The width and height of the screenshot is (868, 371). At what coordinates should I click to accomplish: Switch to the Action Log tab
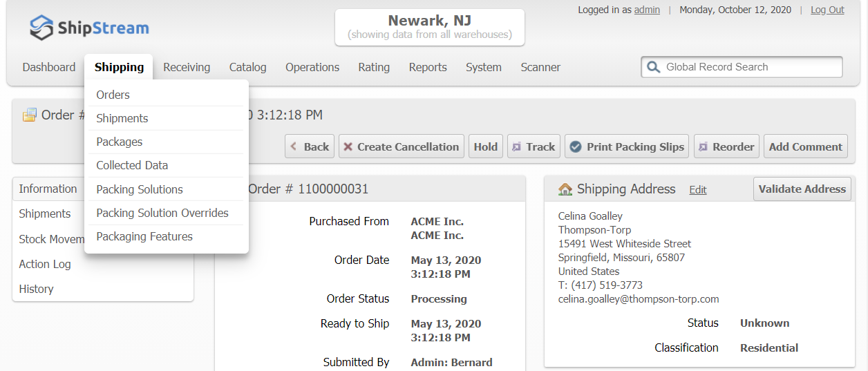(45, 264)
